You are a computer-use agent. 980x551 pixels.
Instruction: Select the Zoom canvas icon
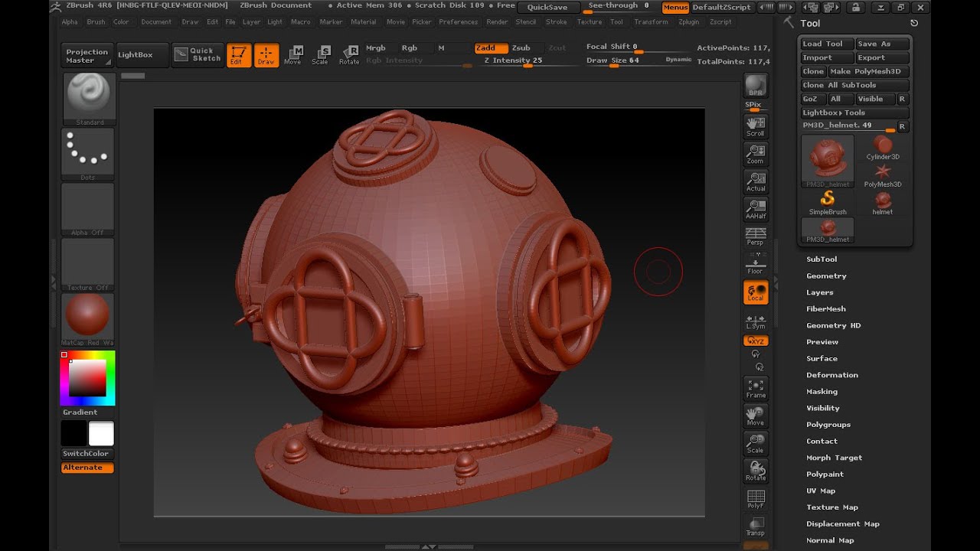pos(756,154)
